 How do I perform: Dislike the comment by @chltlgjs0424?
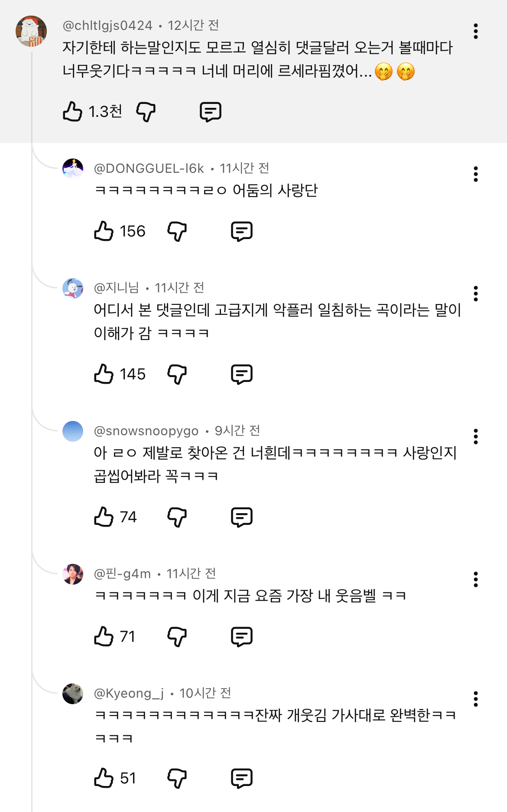tap(146, 112)
